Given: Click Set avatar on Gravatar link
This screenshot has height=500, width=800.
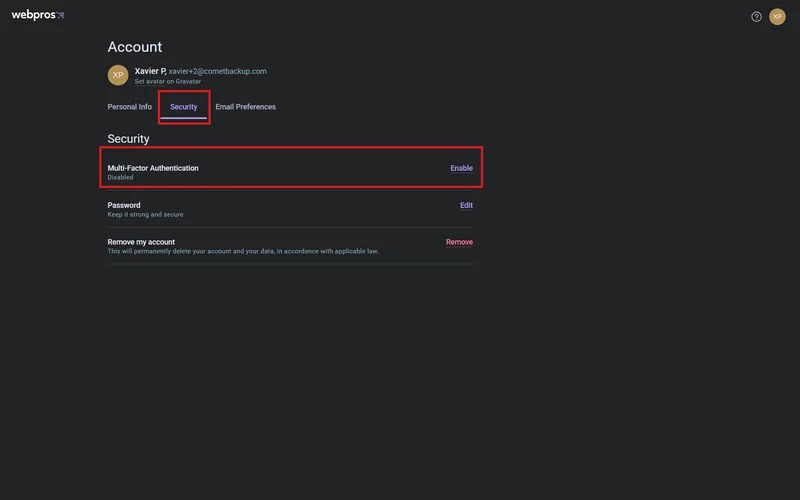Looking at the screenshot, I should [x=167, y=82].
